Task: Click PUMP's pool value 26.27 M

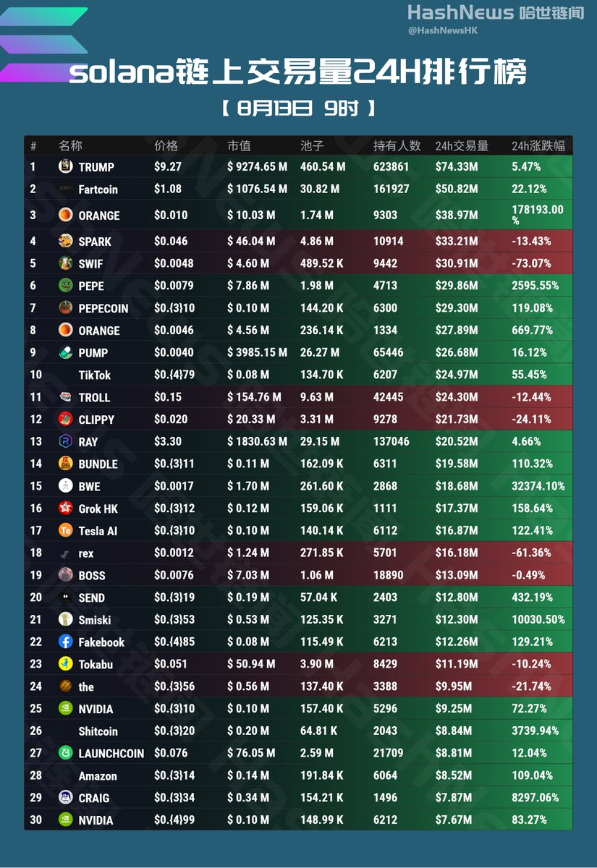Action: 320,353
